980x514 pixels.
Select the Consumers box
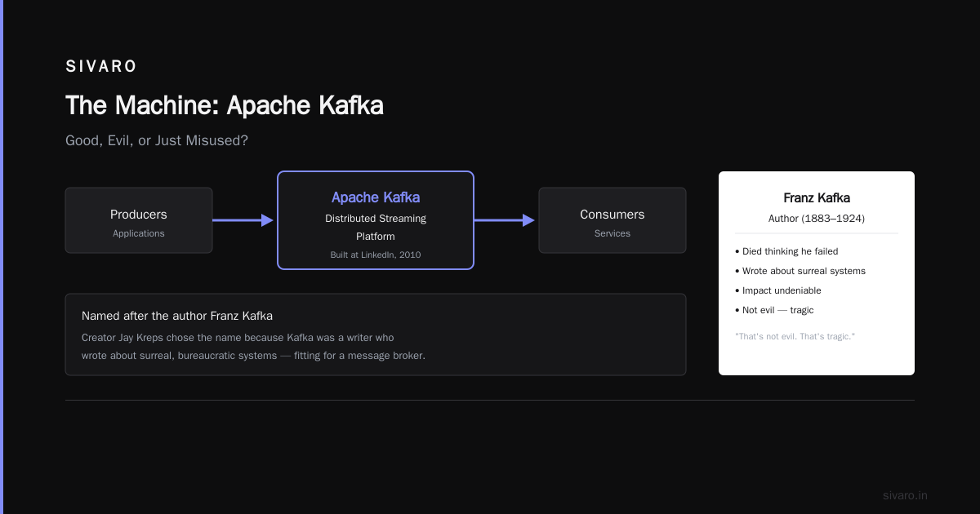tap(612, 220)
